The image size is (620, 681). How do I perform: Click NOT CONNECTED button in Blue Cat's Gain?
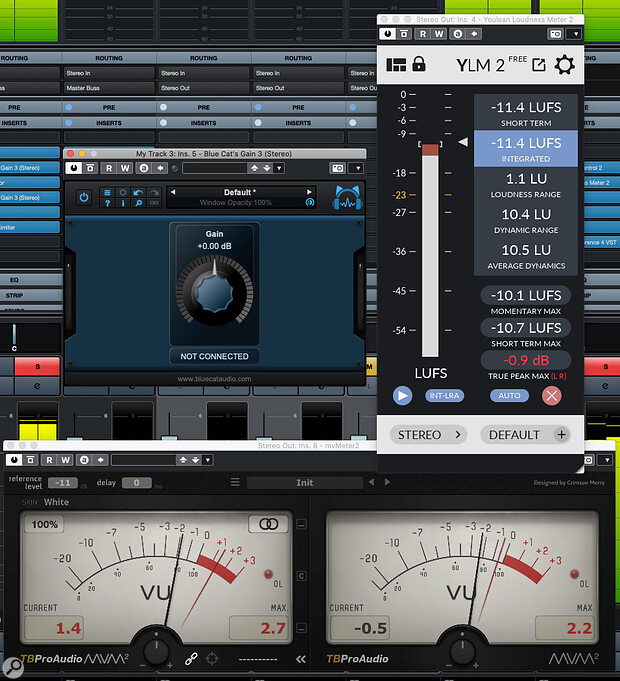214,356
